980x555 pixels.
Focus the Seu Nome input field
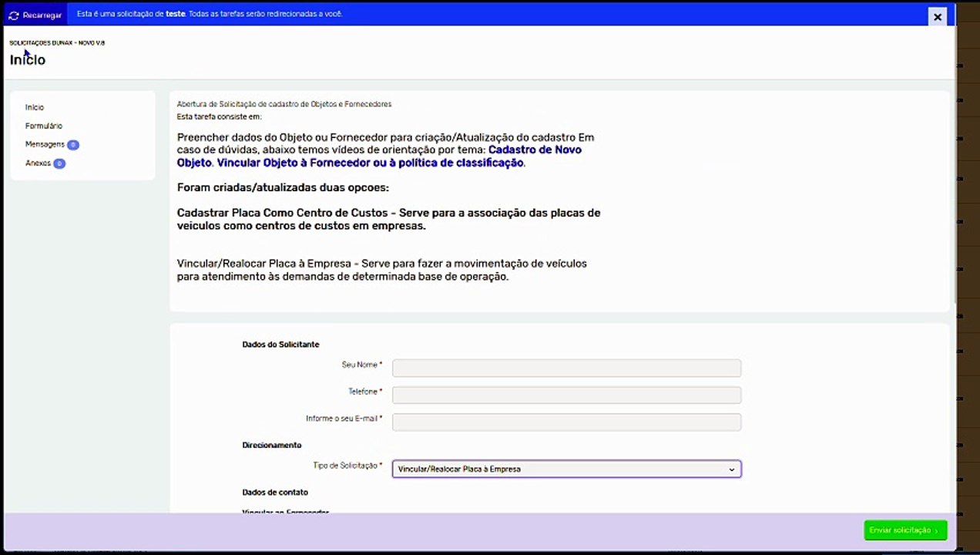click(566, 368)
